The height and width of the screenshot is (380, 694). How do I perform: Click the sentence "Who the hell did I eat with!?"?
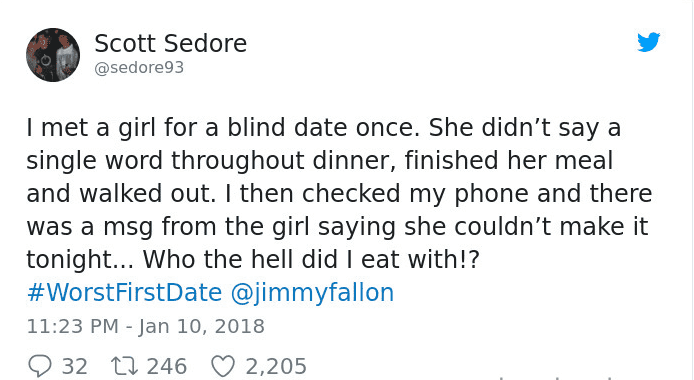(311, 259)
